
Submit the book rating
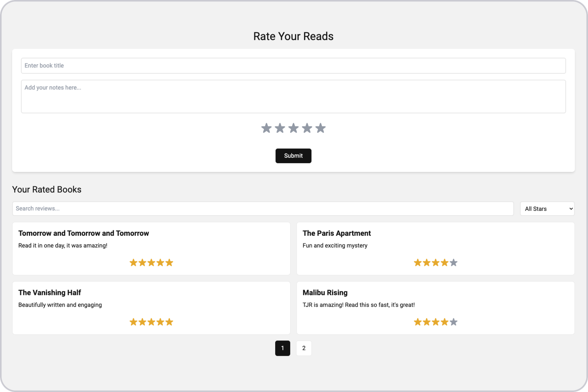293,156
